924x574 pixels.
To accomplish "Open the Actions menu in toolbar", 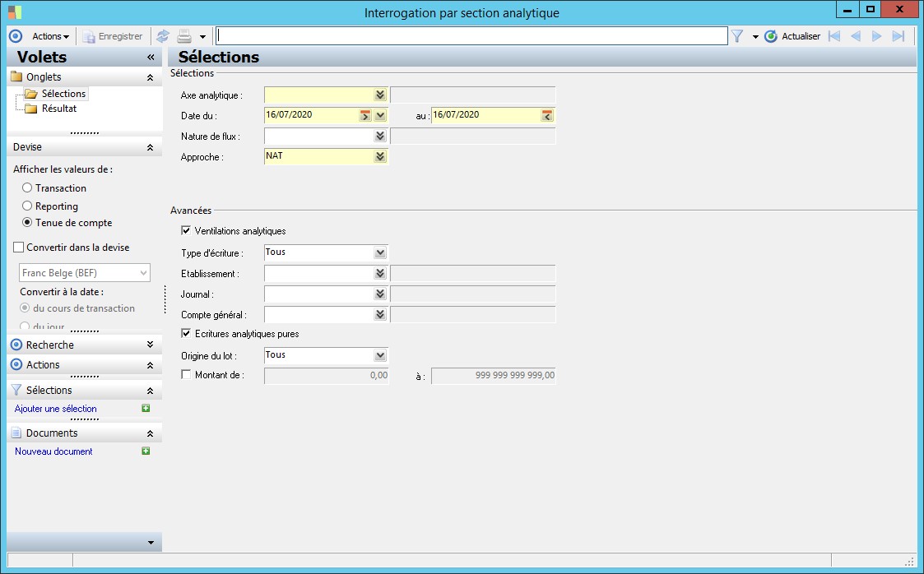I will pos(50,36).
